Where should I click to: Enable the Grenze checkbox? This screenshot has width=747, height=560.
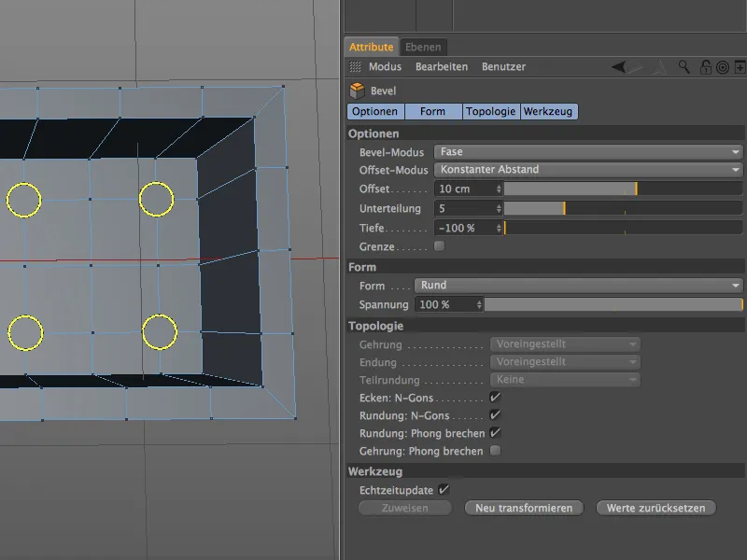[440, 246]
